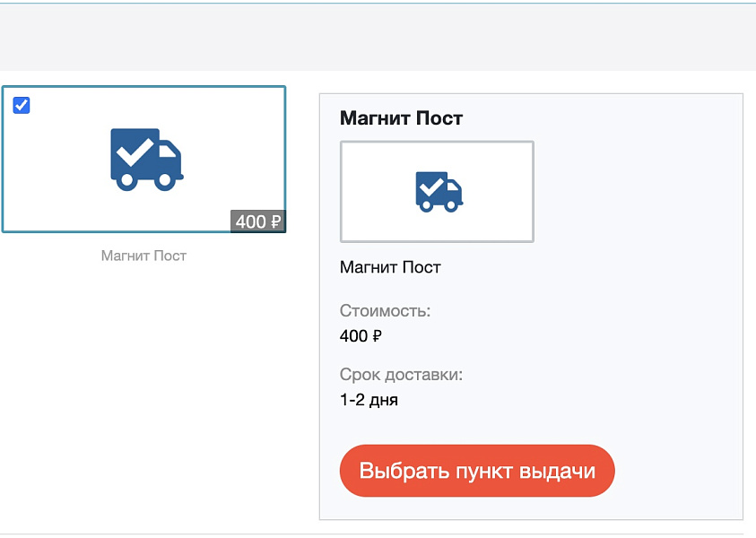Click the large delivery truck icon
The width and height of the screenshot is (756, 538).
(x=146, y=159)
